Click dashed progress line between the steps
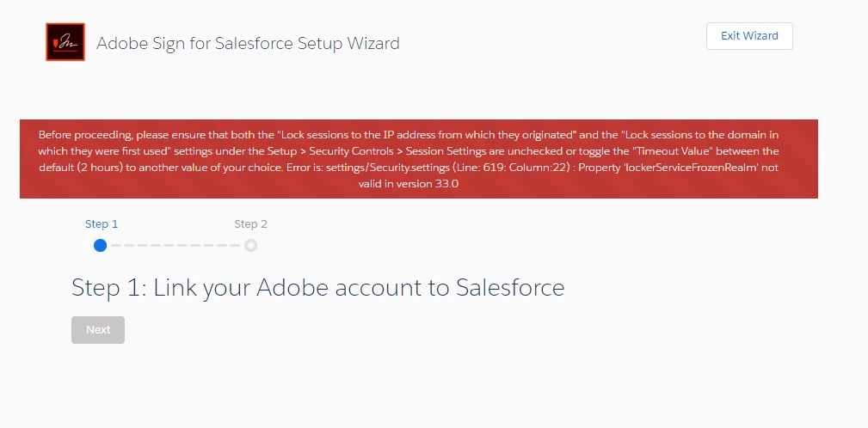This screenshot has width=868, height=428. click(x=175, y=245)
